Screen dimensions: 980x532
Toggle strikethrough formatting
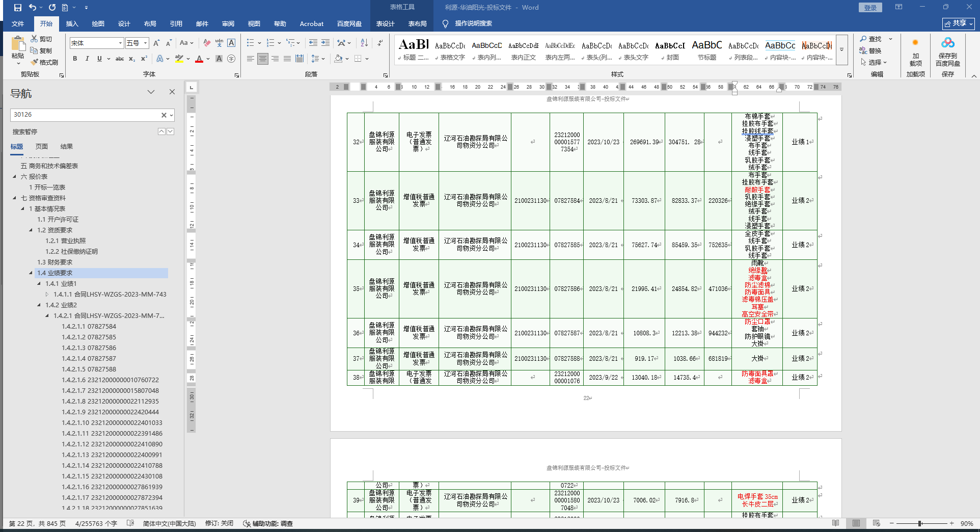[120, 59]
